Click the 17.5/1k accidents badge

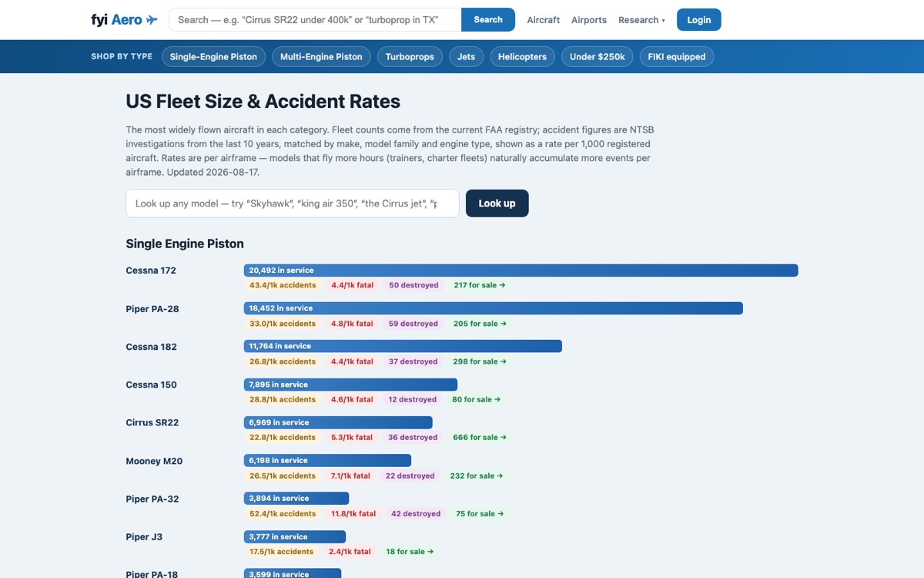pyautogui.click(x=281, y=552)
